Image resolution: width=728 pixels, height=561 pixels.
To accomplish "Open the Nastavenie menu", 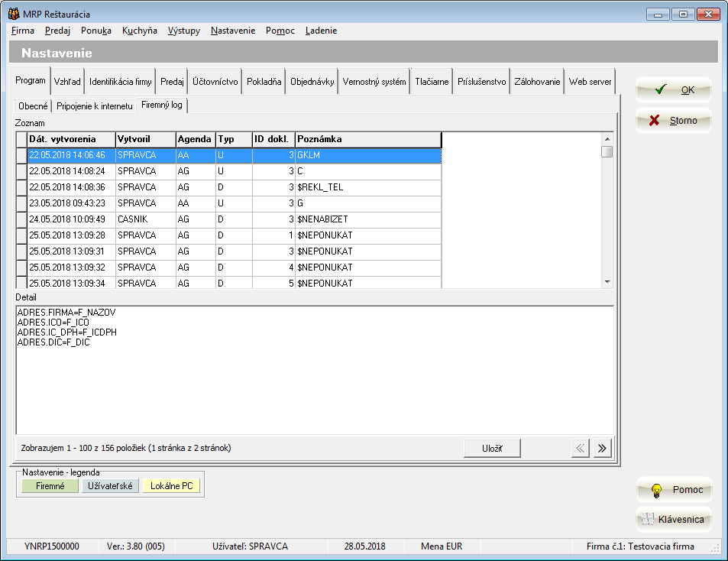I will click(232, 31).
